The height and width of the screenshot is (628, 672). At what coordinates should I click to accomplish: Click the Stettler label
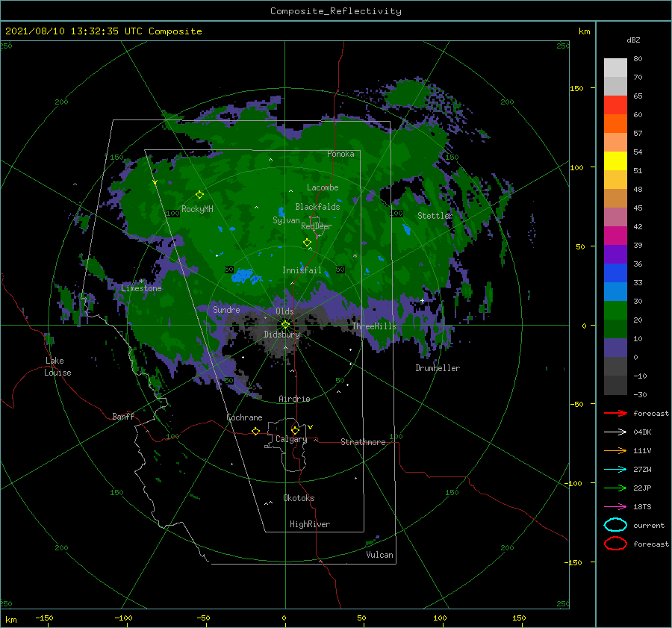(435, 216)
